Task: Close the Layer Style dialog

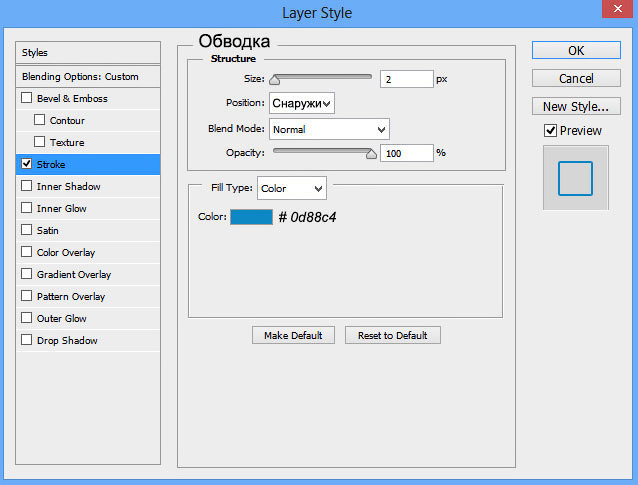Action: 618,9
